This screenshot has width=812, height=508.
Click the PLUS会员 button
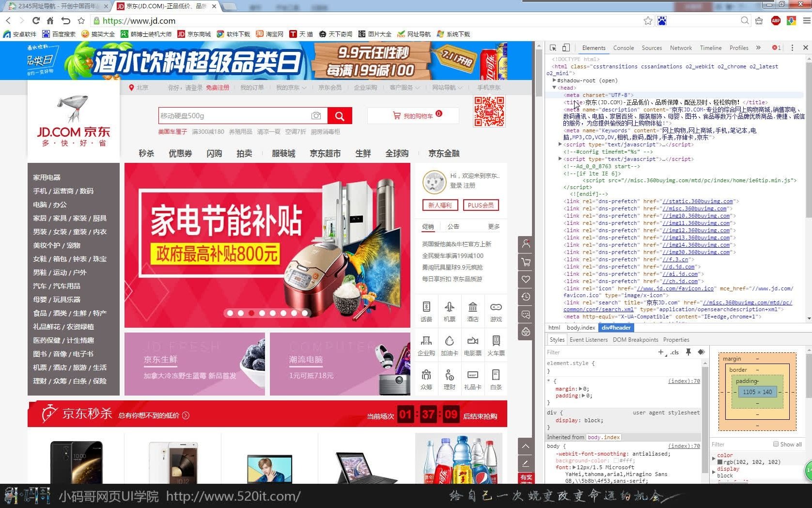481,205
